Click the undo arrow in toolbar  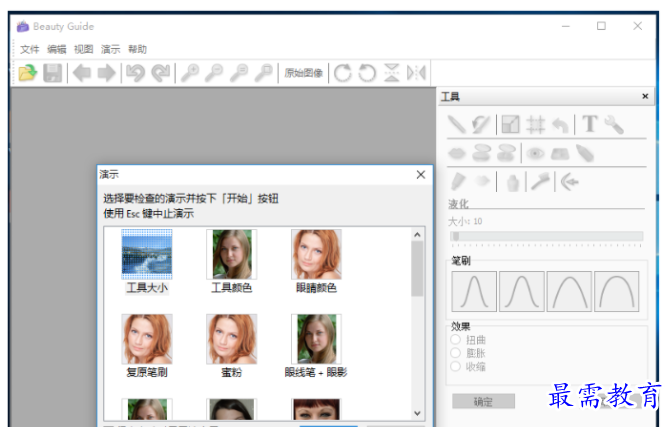[x=134, y=73]
